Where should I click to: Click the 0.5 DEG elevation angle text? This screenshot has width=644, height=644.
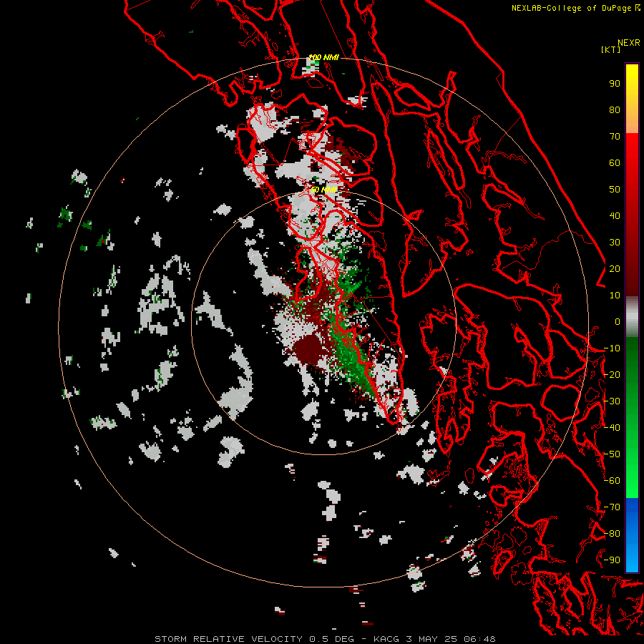(x=331, y=639)
